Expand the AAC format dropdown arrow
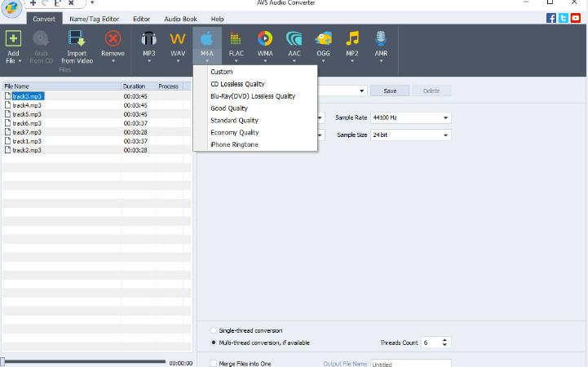Screen dimensions: 588x367 [294, 61]
